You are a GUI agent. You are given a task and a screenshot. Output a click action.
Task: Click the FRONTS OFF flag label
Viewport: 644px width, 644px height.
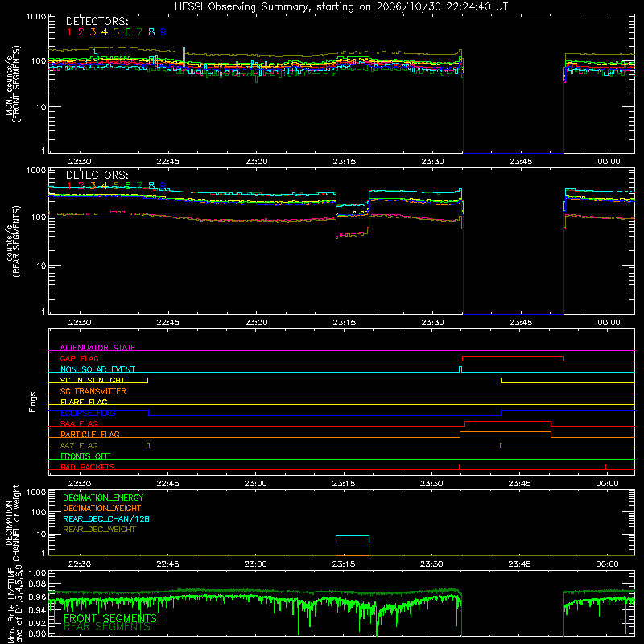[x=85, y=456]
